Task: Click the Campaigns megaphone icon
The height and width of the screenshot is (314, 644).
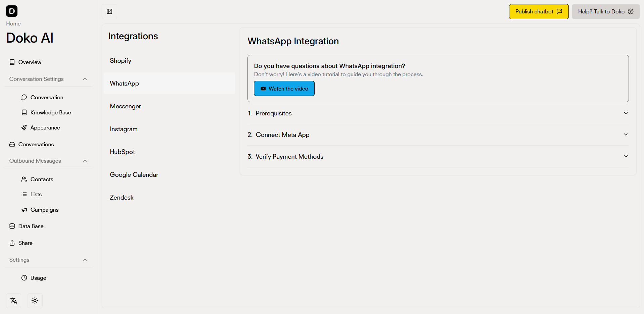Action: point(24,210)
